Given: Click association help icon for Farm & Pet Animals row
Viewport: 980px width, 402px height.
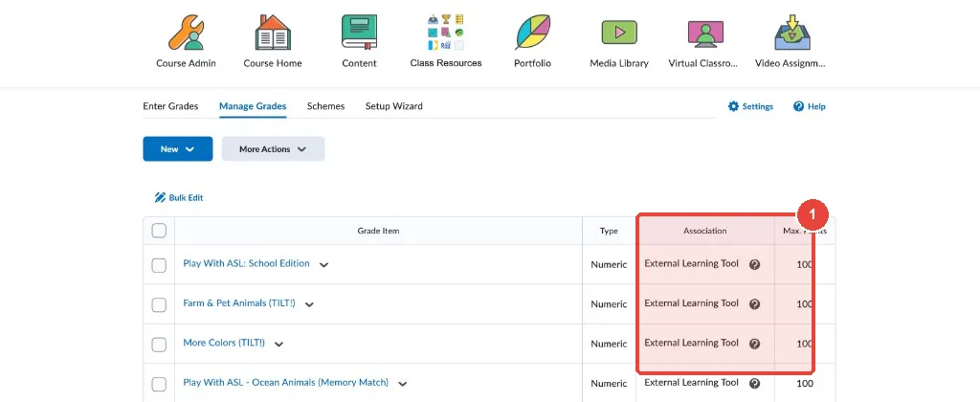Looking at the screenshot, I should click(x=754, y=304).
